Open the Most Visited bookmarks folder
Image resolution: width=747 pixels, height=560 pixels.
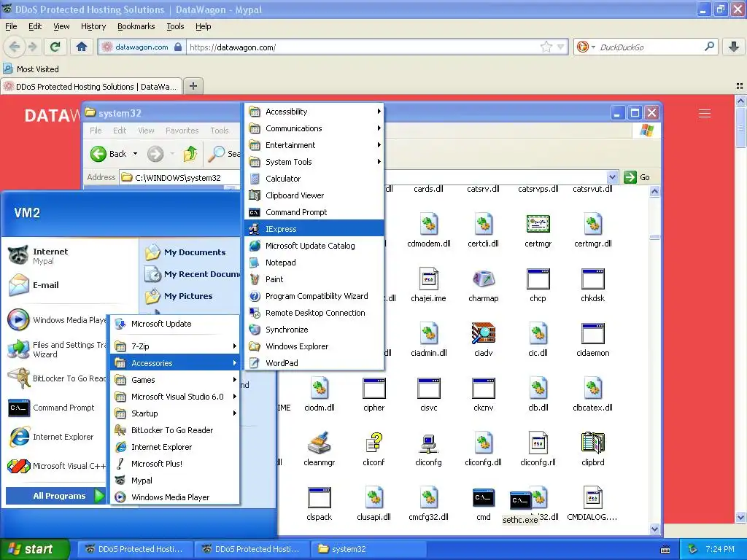tap(31, 69)
